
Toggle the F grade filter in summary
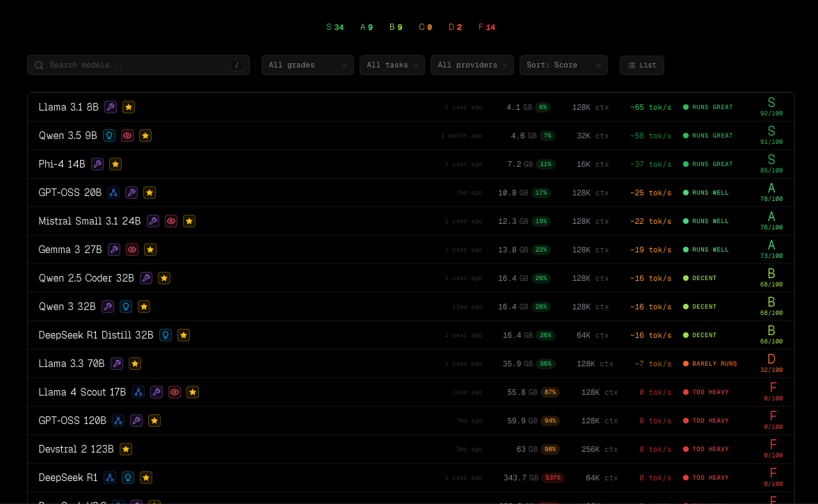[x=487, y=27]
